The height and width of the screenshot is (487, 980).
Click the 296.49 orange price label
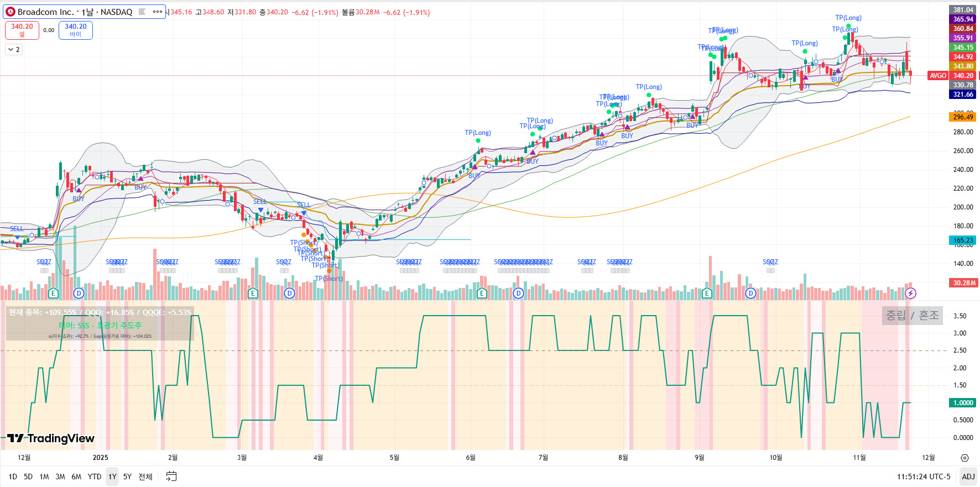coord(963,117)
